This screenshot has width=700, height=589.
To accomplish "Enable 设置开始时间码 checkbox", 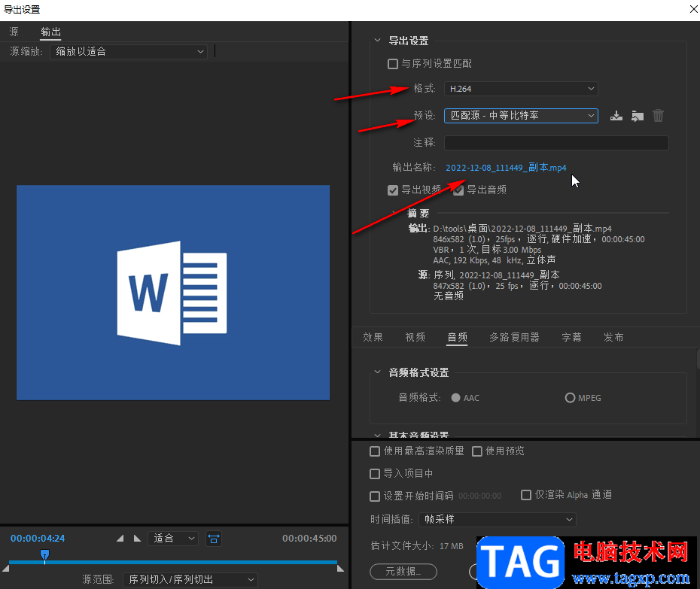I will (375, 496).
